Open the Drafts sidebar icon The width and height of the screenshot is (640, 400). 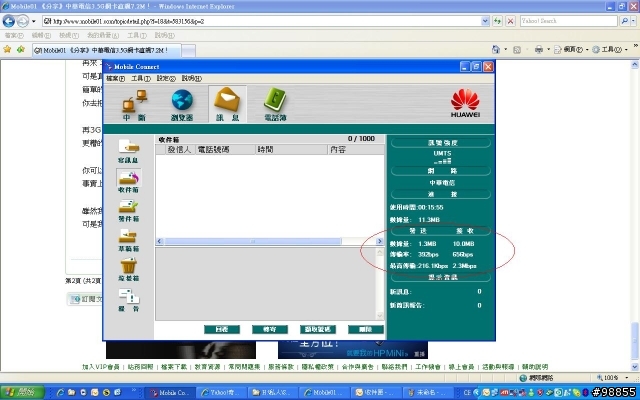coord(129,240)
